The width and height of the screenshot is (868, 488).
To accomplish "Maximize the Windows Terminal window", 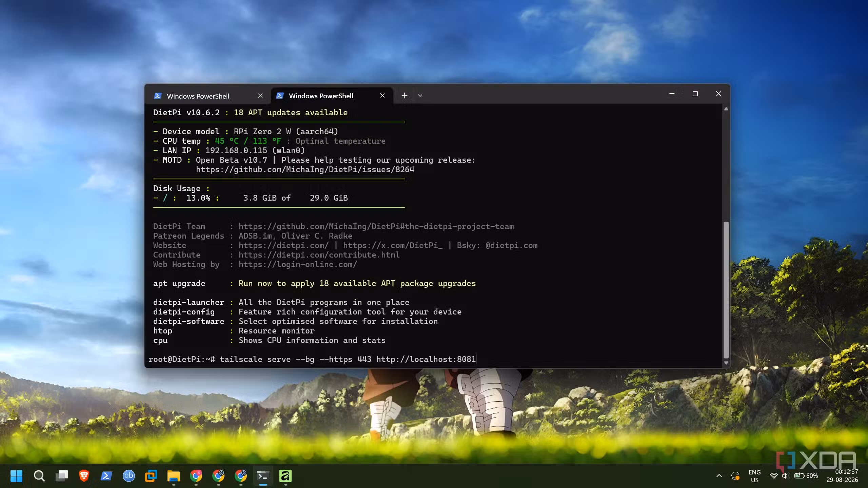I will tap(695, 94).
